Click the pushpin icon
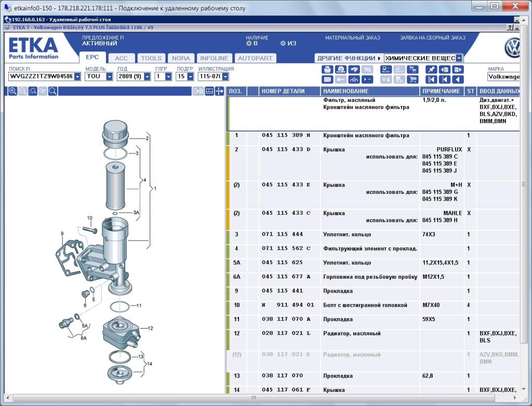Viewport: 532px width, 406px height. coord(431,70)
